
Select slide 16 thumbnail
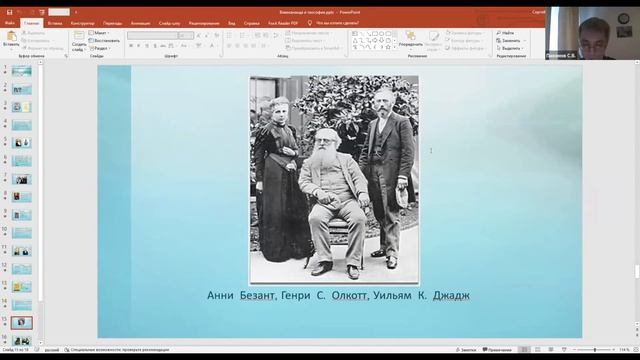[22, 340]
